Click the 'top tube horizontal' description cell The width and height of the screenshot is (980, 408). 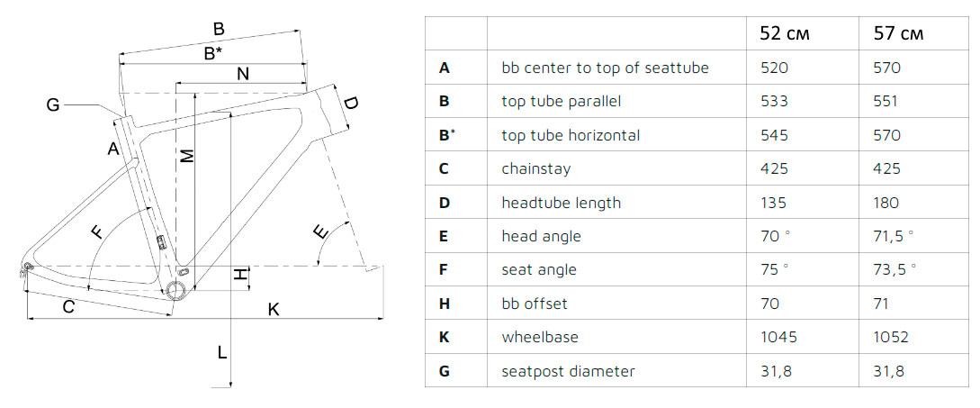571,135
